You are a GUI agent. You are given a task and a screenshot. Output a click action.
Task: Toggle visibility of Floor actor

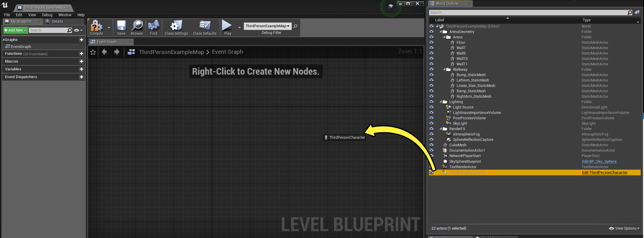(431, 43)
